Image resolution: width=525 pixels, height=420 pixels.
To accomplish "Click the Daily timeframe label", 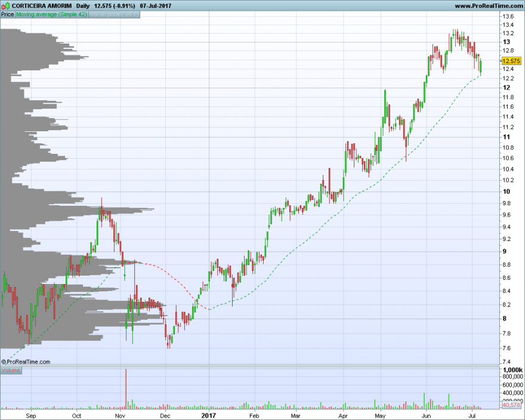I will click(x=83, y=6).
